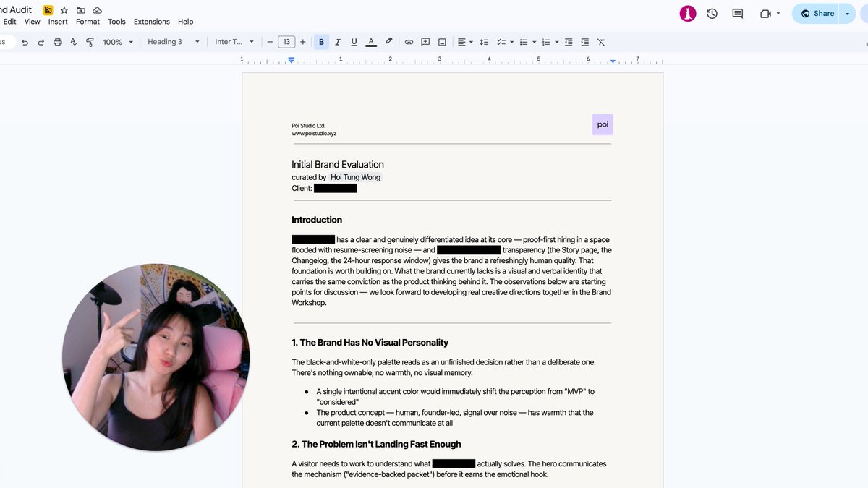This screenshot has height=488, width=868.
Task: Run spelling and grammar check icon
Action: pos(74,42)
